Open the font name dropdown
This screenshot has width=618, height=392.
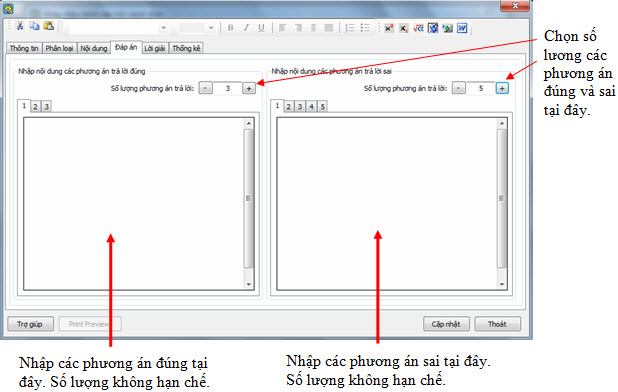coord(163,28)
